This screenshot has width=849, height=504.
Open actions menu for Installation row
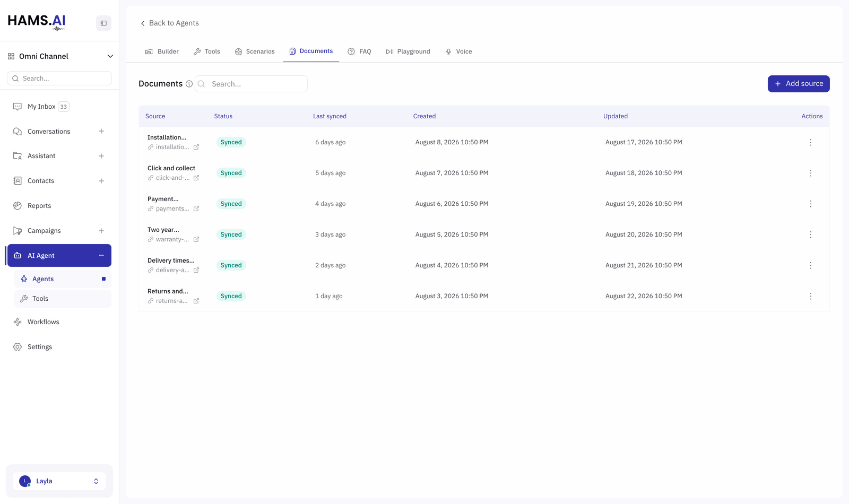click(x=810, y=142)
